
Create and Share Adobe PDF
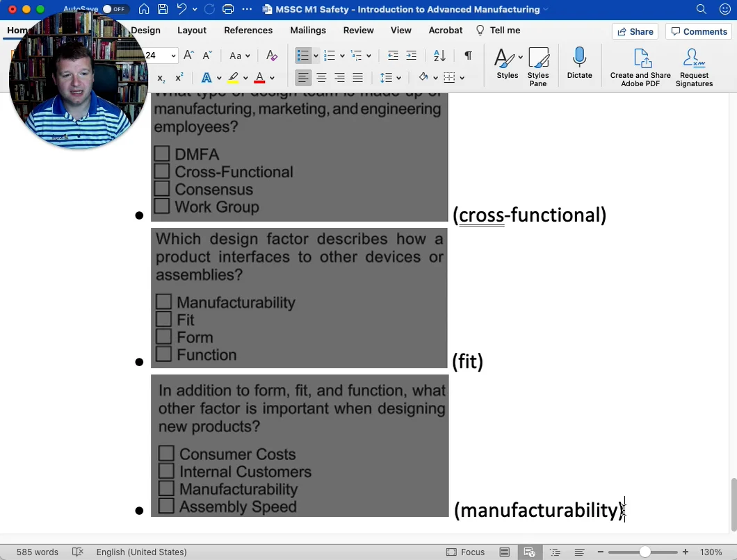click(x=640, y=67)
